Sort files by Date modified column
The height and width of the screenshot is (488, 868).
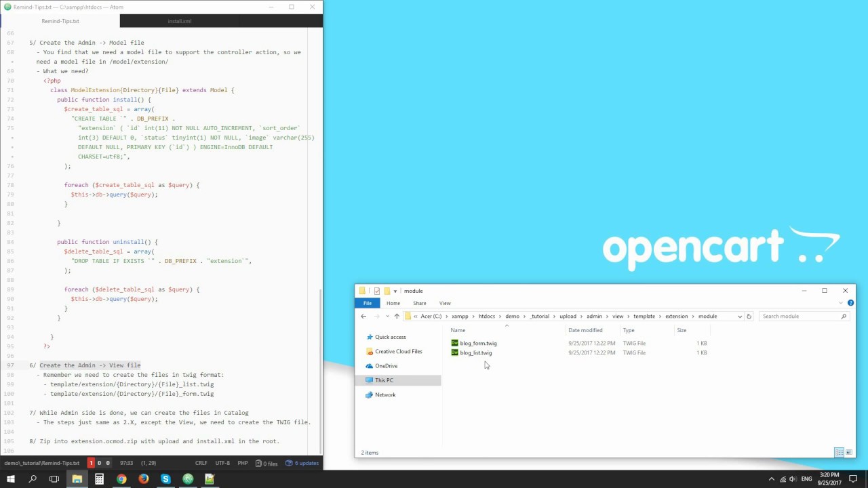(585, 330)
